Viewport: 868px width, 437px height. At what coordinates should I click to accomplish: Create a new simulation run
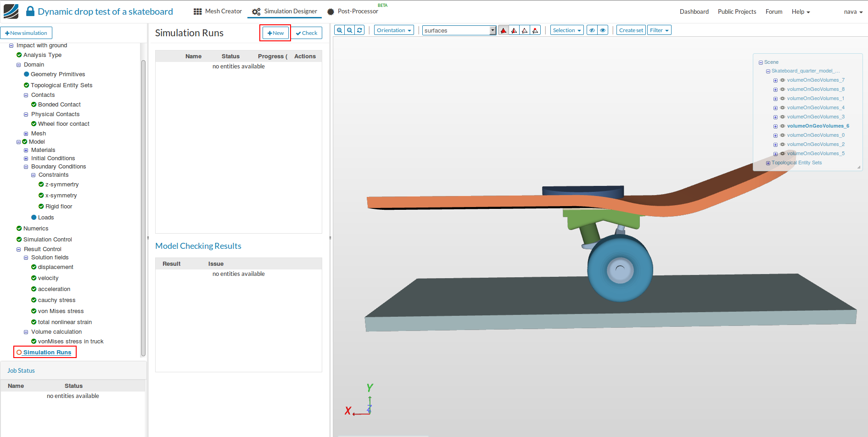point(275,33)
